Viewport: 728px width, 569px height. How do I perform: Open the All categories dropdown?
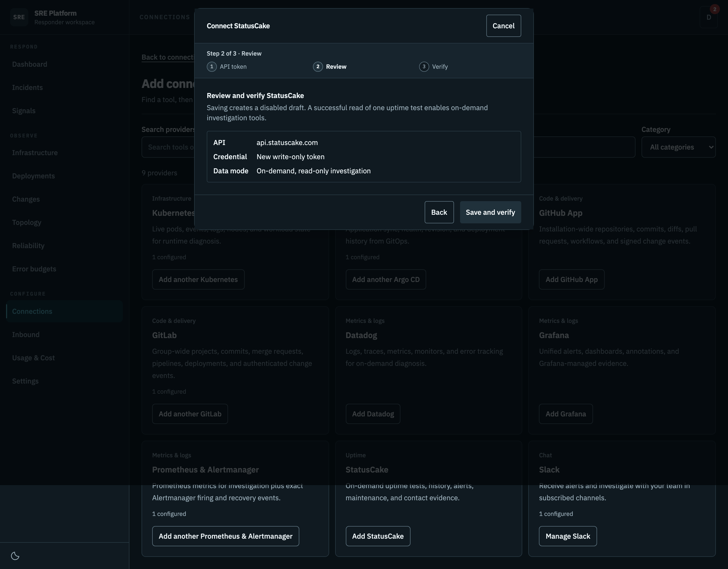point(678,147)
